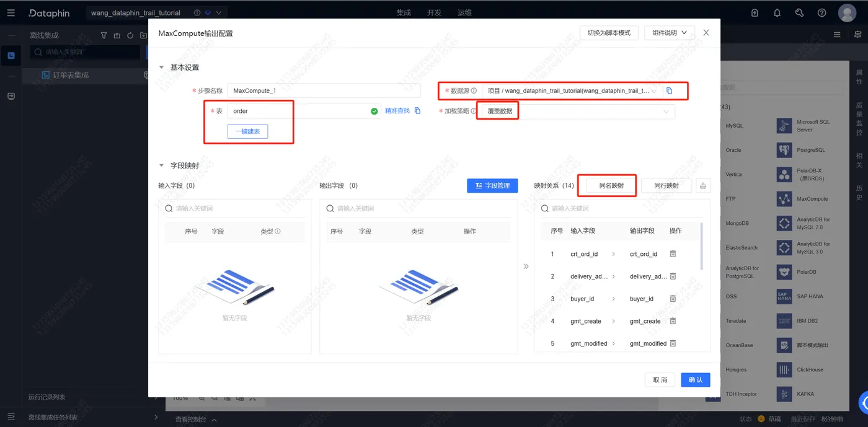Select the IBM DB2 component icon
The image size is (868, 427).
tap(784, 321)
